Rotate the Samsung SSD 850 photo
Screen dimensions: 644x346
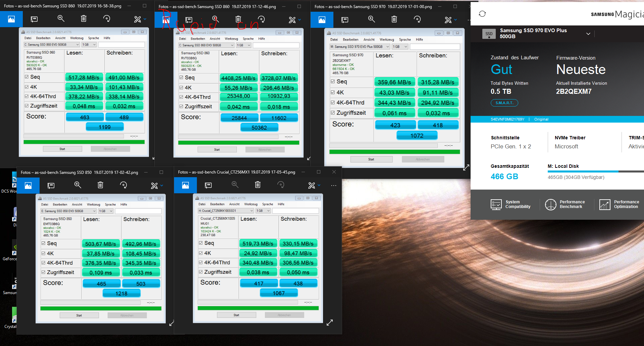pos(123,185)
